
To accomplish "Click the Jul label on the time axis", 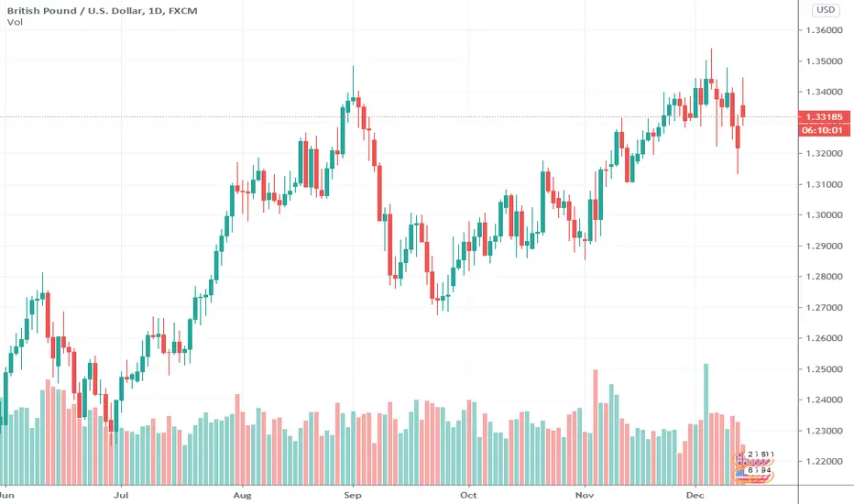I will pyautogui.click(x=121, y=495).
